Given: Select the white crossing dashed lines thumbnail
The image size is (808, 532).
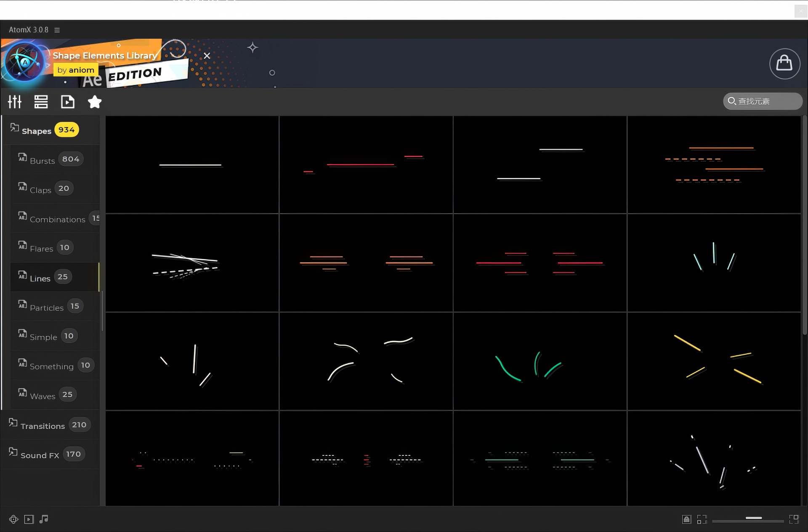Looking at the screenshot, I should [x=192, y=263].
